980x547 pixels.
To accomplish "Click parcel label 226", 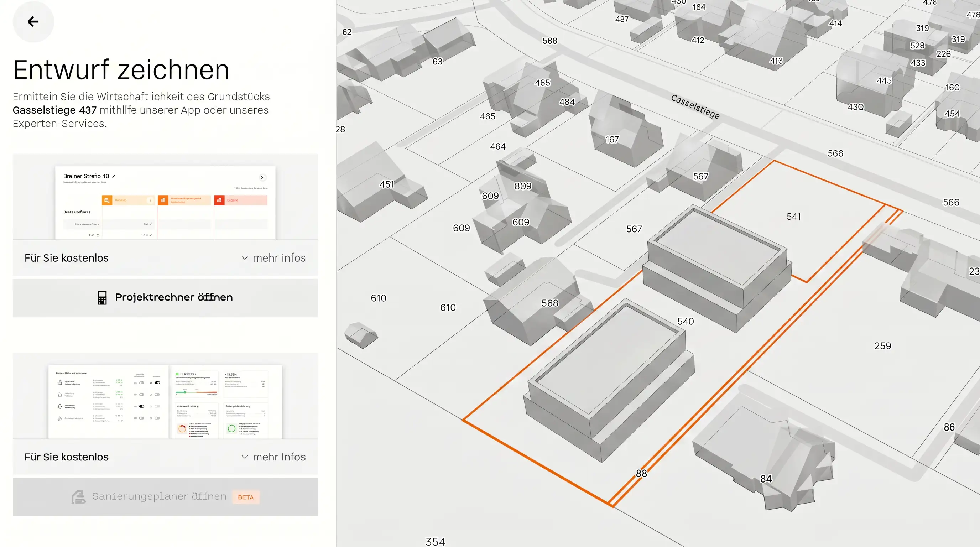I will 943,54.
